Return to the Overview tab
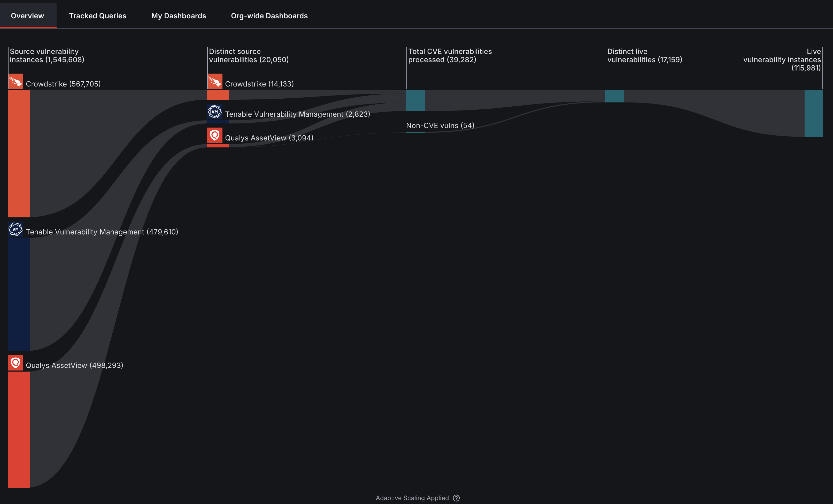The width and height of the screenshot is (833, 504). tap(27, 15)
